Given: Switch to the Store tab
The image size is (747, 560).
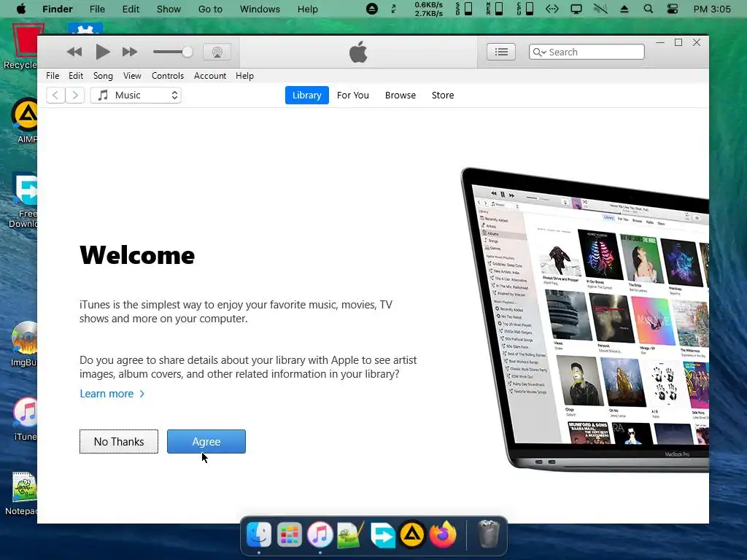Looking at the screenshot, I should click(443, 96).
